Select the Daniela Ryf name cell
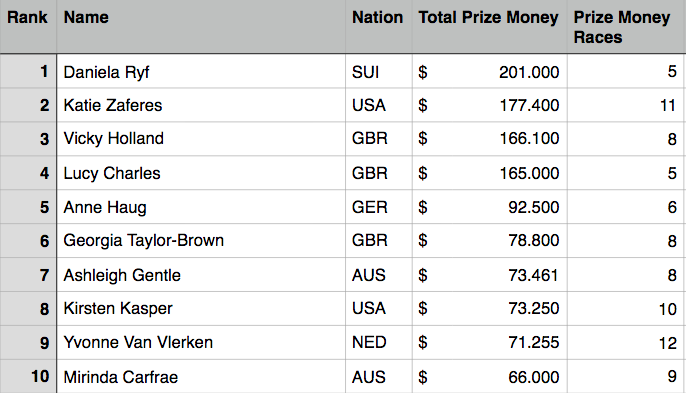The image size is (686, 393). tap(201, 71)
